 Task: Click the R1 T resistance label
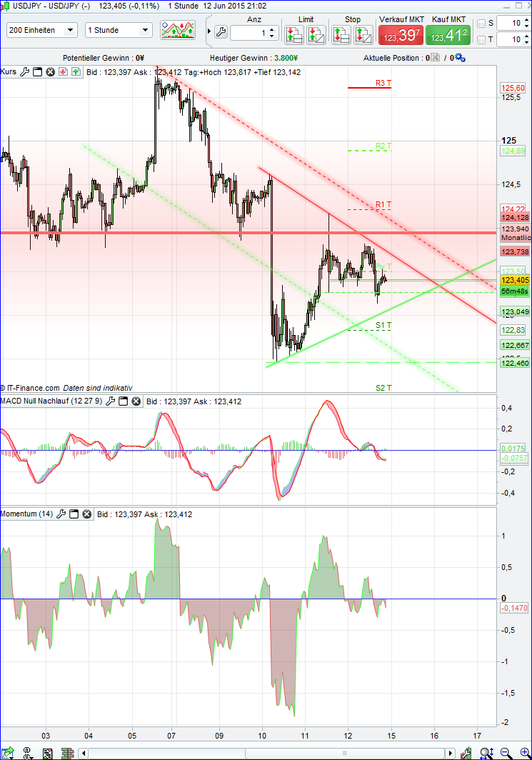click(x=383, y=204)
